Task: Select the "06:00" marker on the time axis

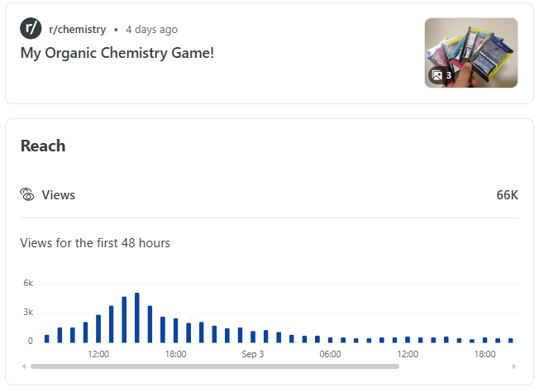Action: pos(330,354)
